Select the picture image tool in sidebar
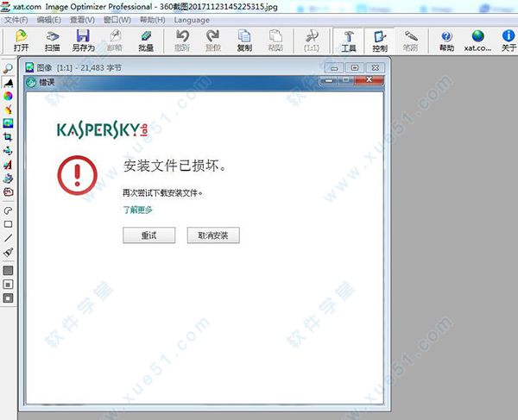This screenshot has width=518, height=420. tap(8, 123)
